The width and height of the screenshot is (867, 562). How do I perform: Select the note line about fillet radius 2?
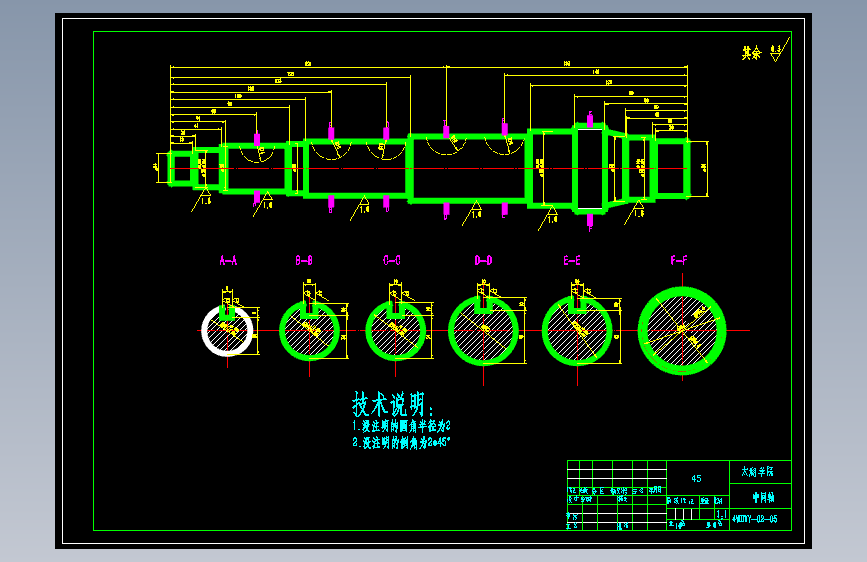[401, 426]
